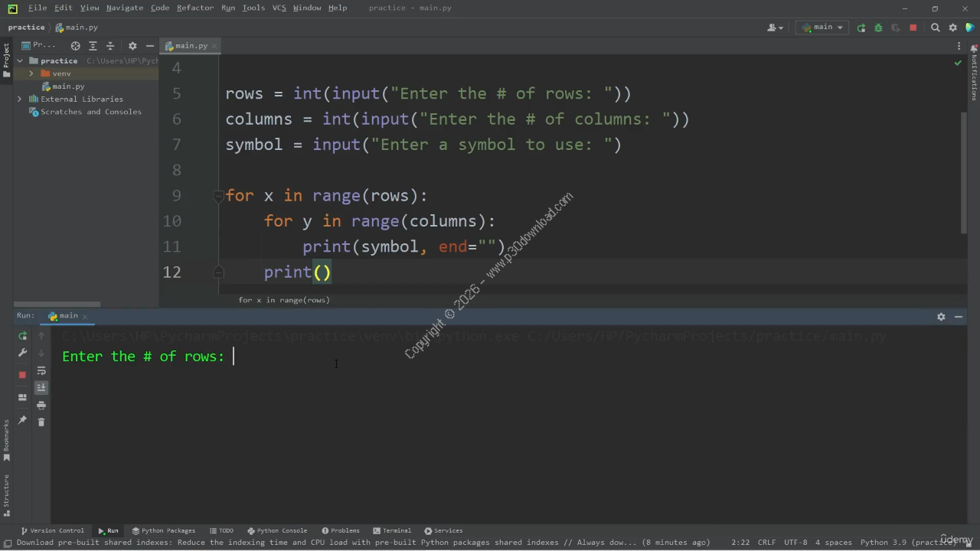Image resolution: width=980 pixels, height=551 pixels.
Task: Click the editor vertical scrollbar
Action: coord(963,171)
